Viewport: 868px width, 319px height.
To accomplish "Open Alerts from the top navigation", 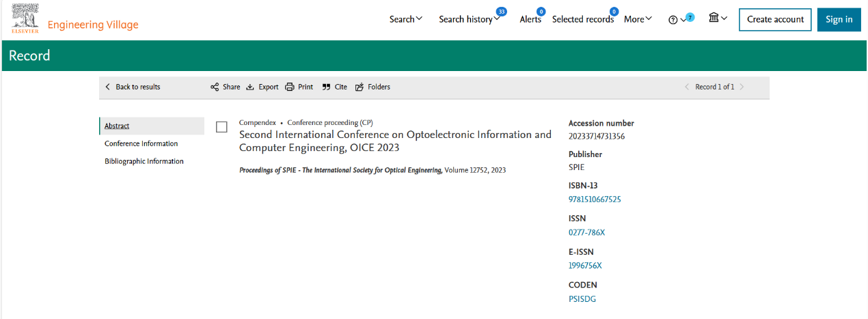I will 530,19.
